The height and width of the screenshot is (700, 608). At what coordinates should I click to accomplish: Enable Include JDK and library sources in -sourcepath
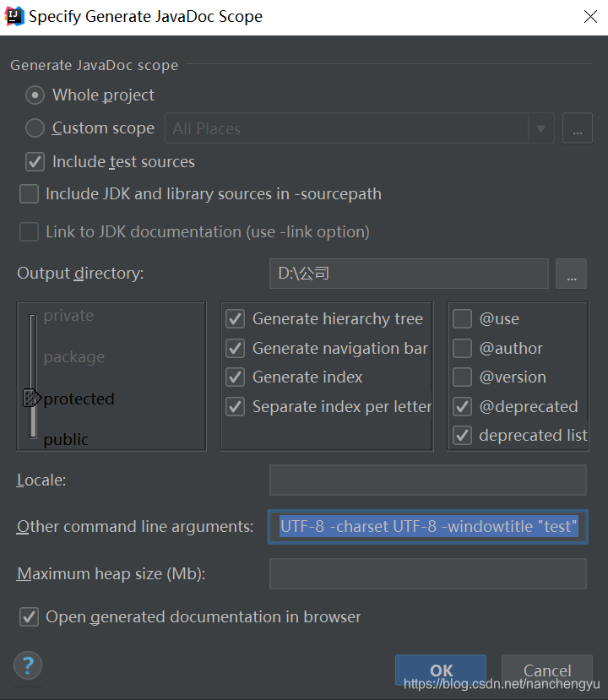click(x=29, y=193)
